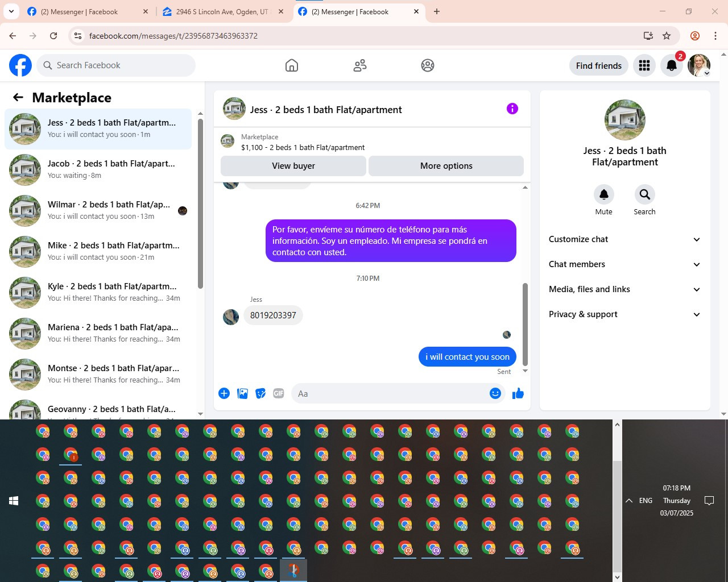The width and height of the screenshot is (728, 582).
Task: Click the Spanish purple message bubble
Action: coord(391,241)
